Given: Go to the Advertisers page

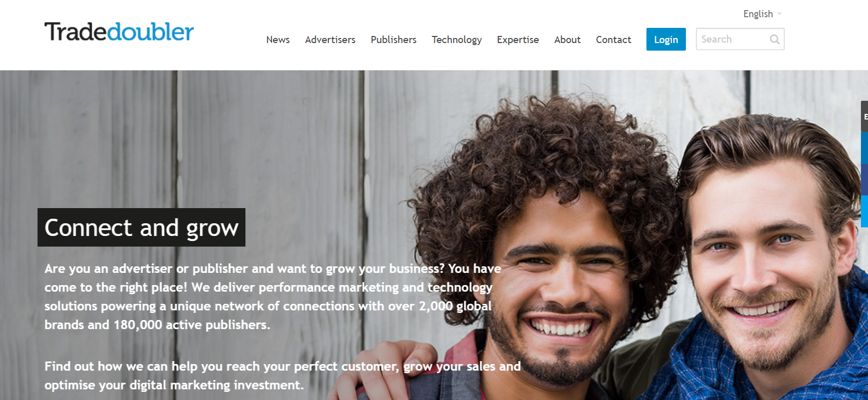Looking at the screenshot, I should 330,39.
